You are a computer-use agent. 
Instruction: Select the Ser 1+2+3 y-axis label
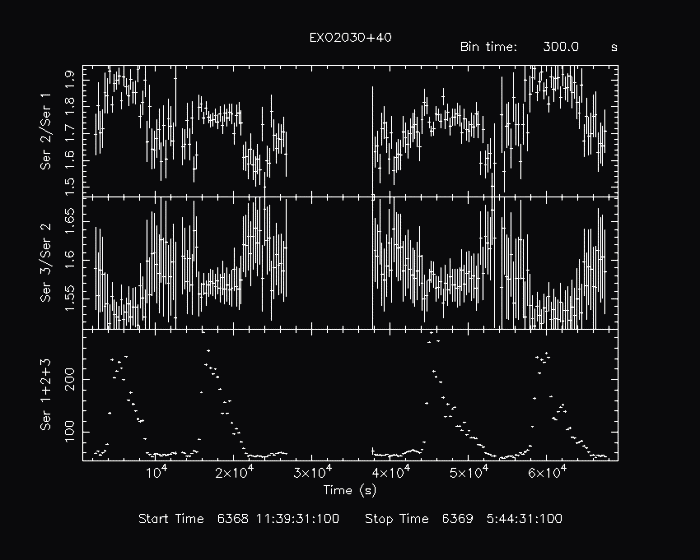45,398
